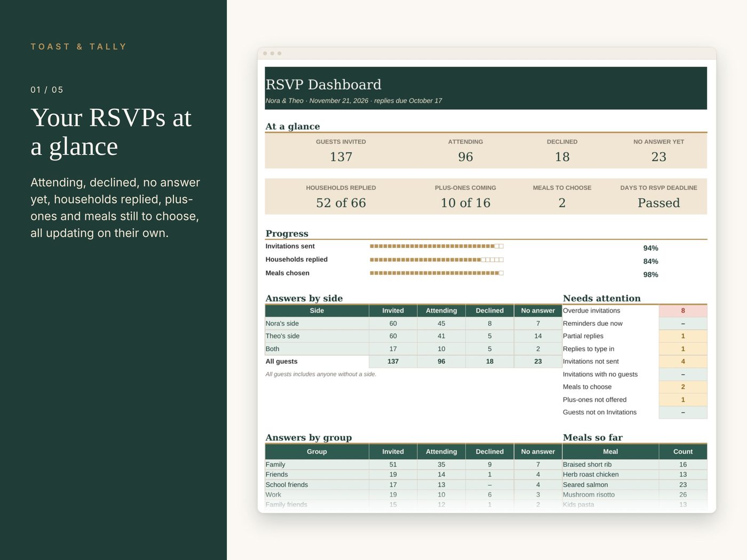Viewport: 747px width, 560px height.
Task: Click the Meal column header
Action: (x=610, y=452)
